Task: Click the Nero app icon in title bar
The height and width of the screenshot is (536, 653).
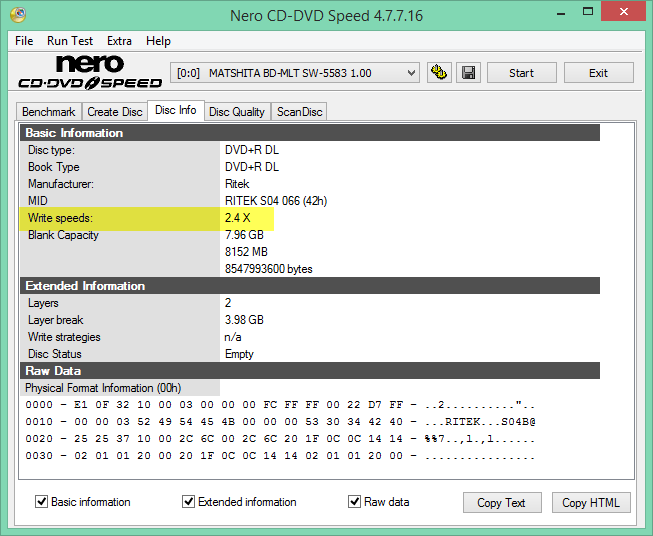Action: pos(18,15)
